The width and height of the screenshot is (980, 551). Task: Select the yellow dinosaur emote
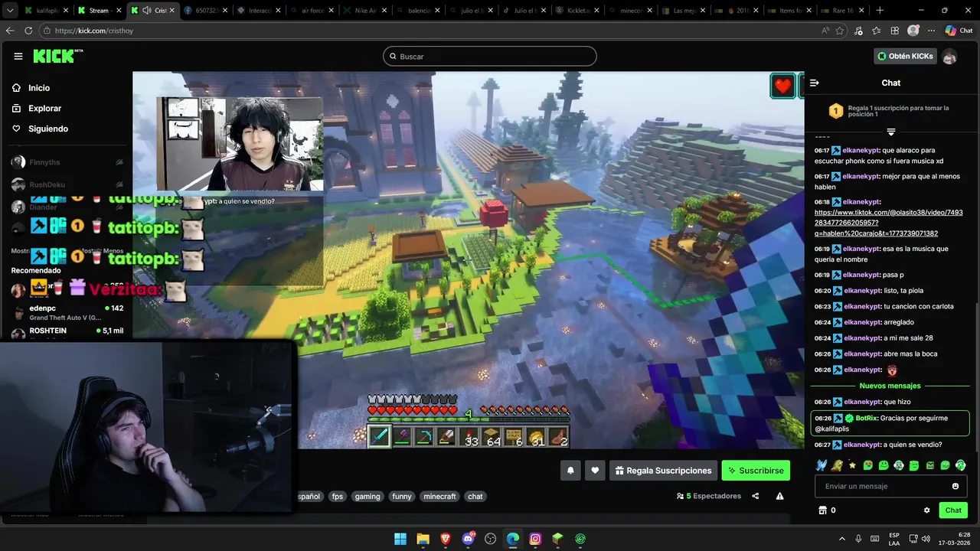[837, 465]
